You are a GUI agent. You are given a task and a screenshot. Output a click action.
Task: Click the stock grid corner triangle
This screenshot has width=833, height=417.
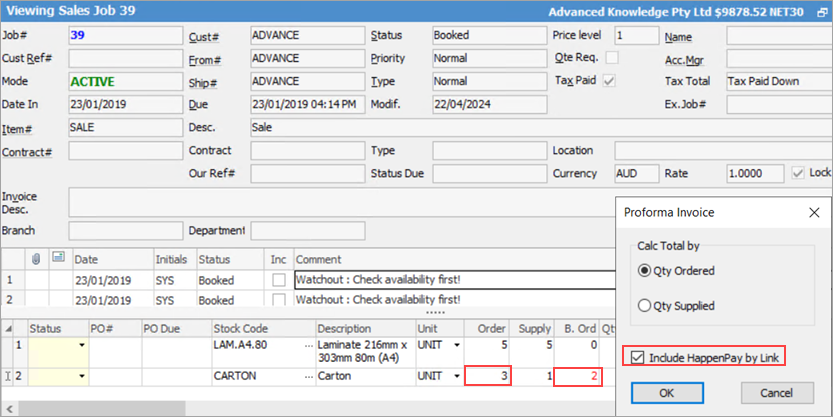coord(12,328)
